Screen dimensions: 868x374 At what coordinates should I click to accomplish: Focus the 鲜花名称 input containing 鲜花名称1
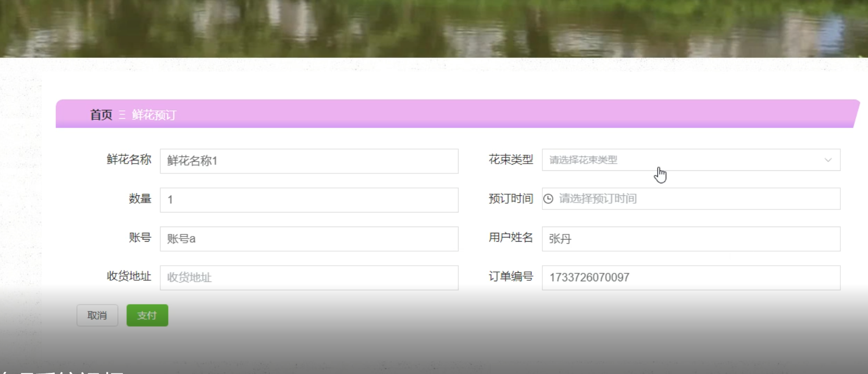[x=308, y=161]
